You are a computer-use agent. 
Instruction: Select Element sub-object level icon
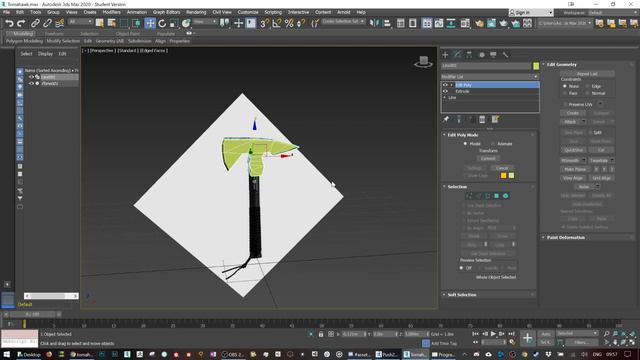click(x=506, y=196)
